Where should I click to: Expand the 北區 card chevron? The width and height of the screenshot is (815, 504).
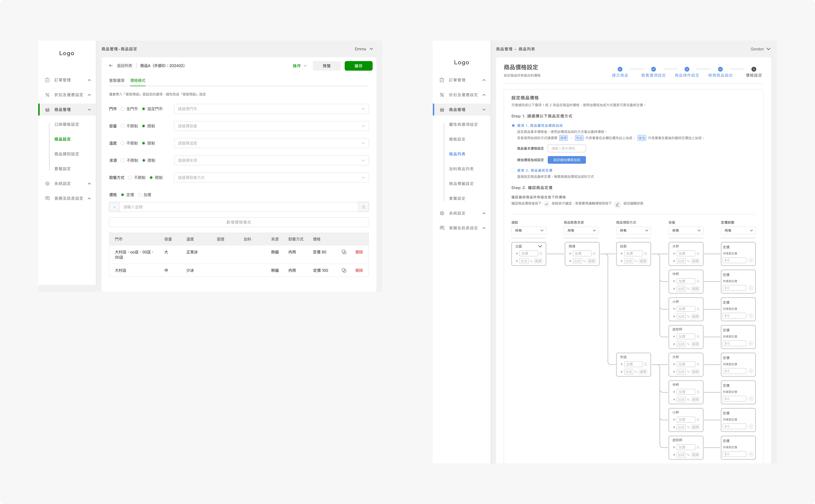[540, 246]
